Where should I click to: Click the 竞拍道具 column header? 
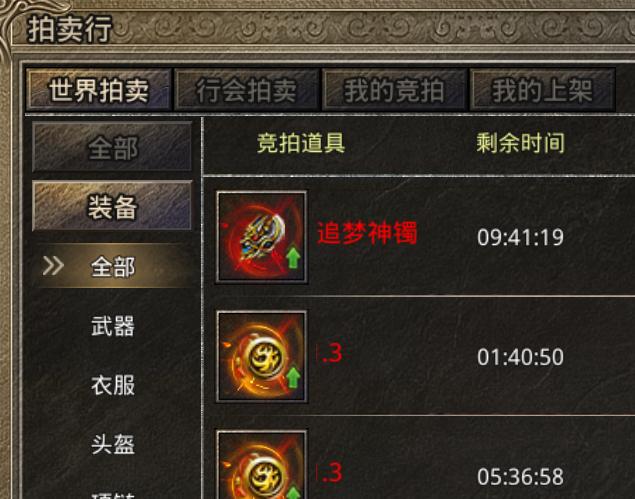click(x=301, y=143)
